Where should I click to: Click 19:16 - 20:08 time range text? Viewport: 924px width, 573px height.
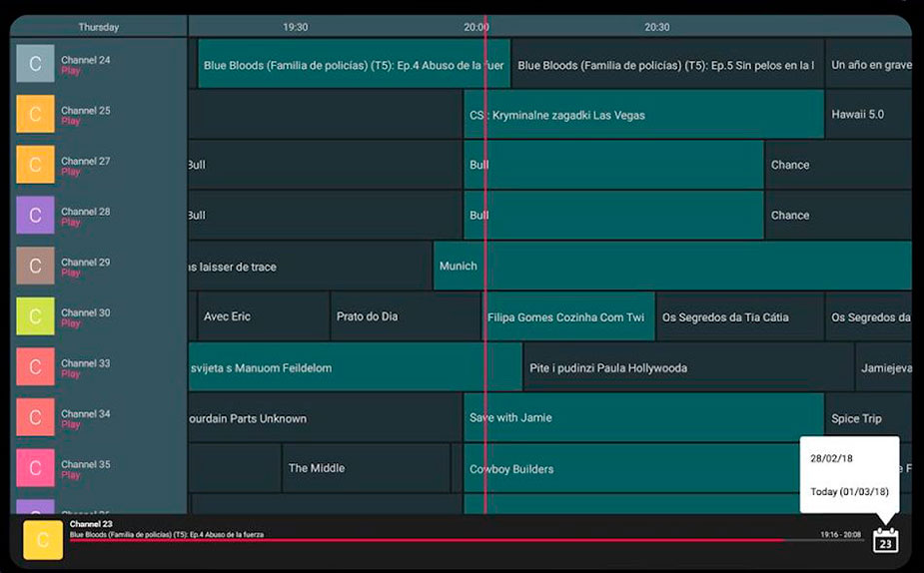point(840,535)
